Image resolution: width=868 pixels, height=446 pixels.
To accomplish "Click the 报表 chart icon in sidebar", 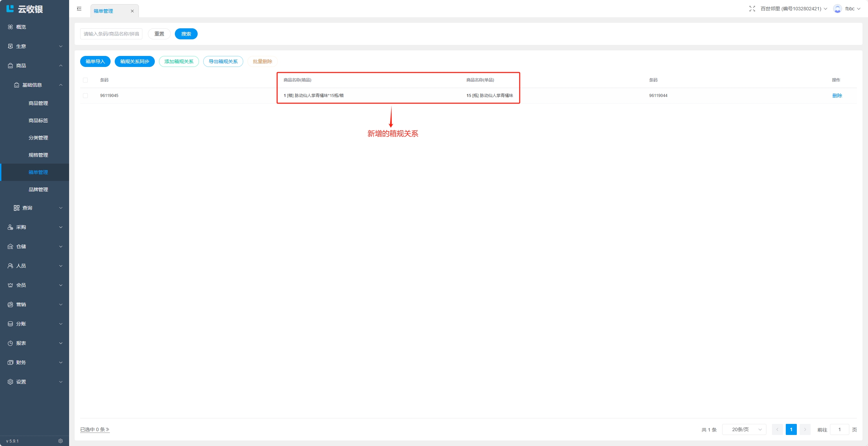I will [10, 343].
